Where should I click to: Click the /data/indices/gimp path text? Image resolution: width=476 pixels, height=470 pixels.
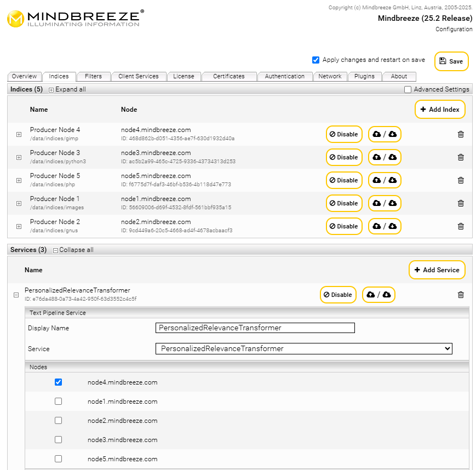tap(54, 139)
